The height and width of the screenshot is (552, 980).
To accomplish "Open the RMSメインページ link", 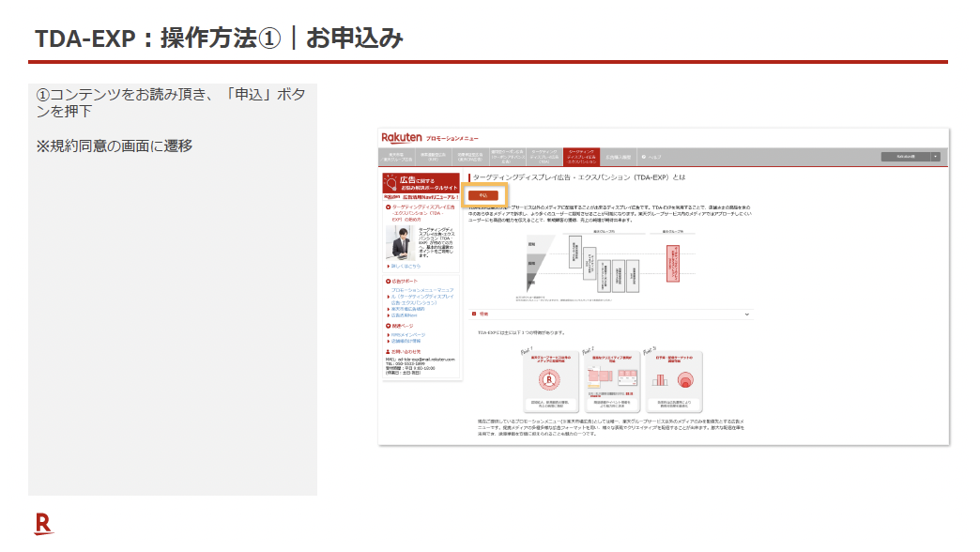I will click(x=408, y=335).
